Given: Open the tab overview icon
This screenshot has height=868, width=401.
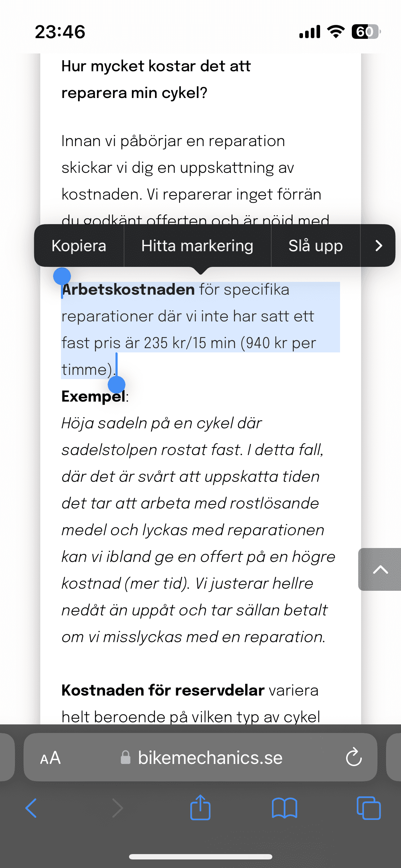Looking at the screenshot, I should point(369,808).
